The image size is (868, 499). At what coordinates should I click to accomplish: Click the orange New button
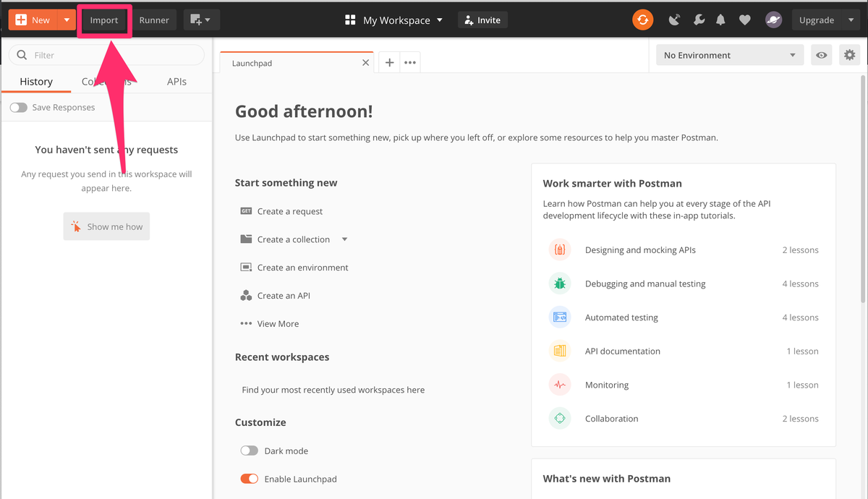(33, 20)
